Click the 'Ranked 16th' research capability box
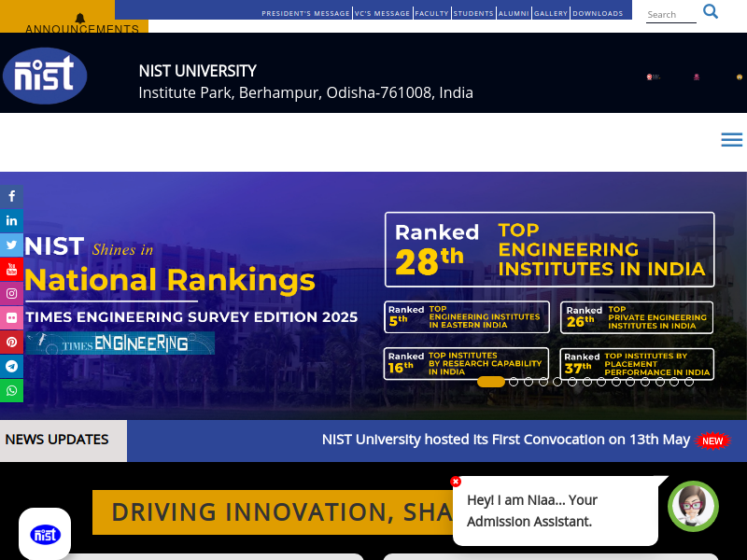 (x=466, y=364)
